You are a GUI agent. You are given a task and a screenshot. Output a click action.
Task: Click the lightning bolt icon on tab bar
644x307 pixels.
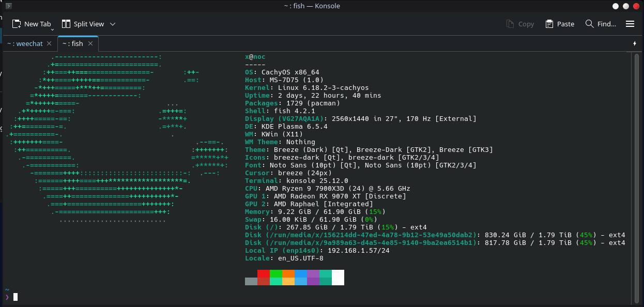pyautogui.click(x=635, y=43)
